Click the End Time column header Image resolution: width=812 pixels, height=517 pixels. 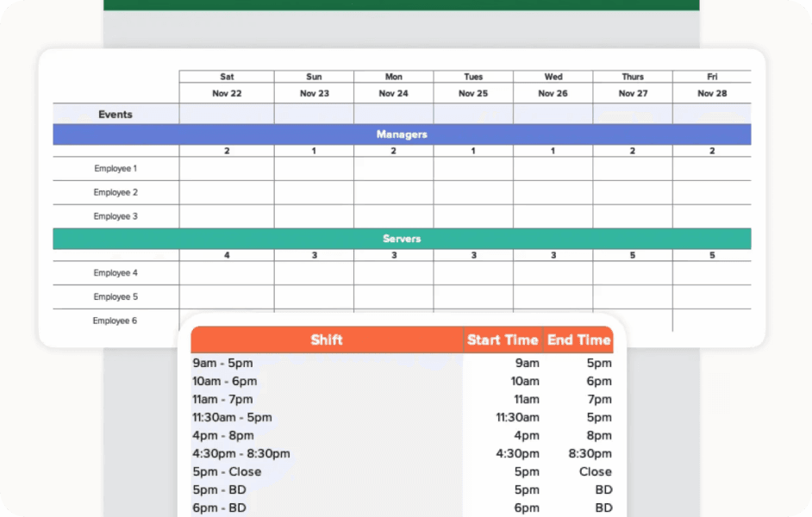coord(578,340)
